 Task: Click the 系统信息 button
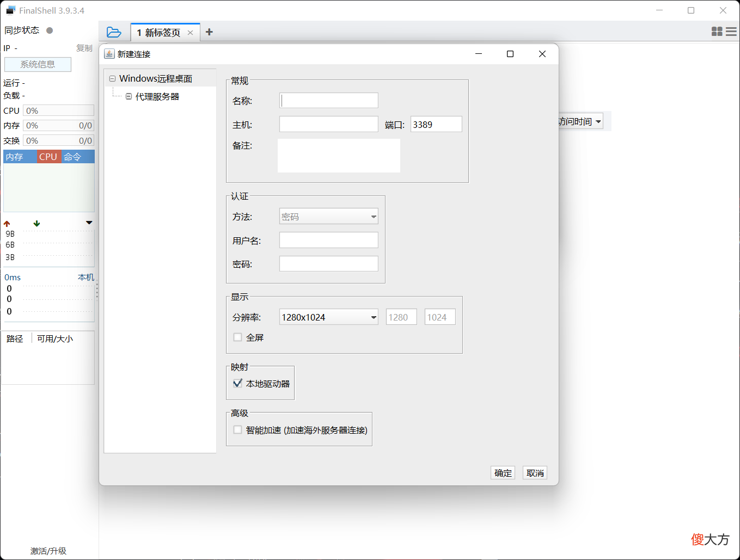[x=38, y=64]
